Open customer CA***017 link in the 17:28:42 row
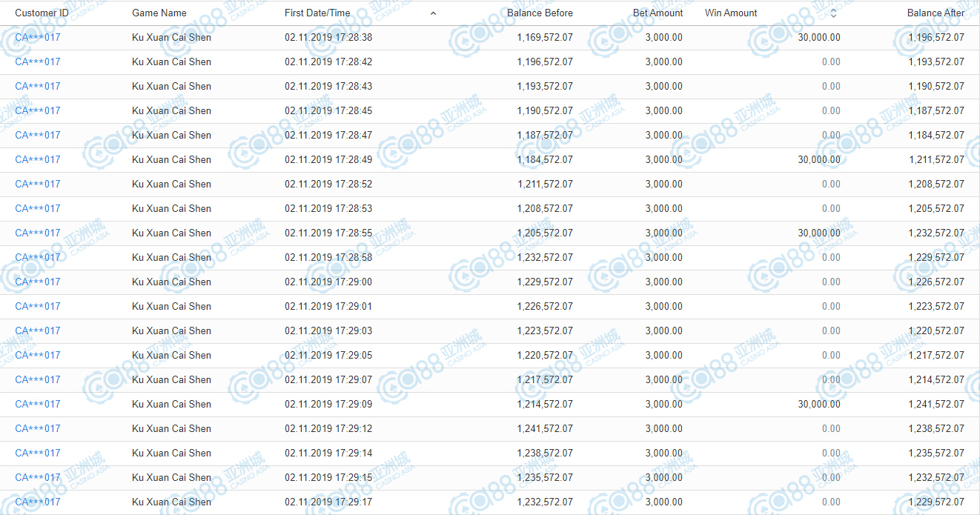 (x=38, y=62)
